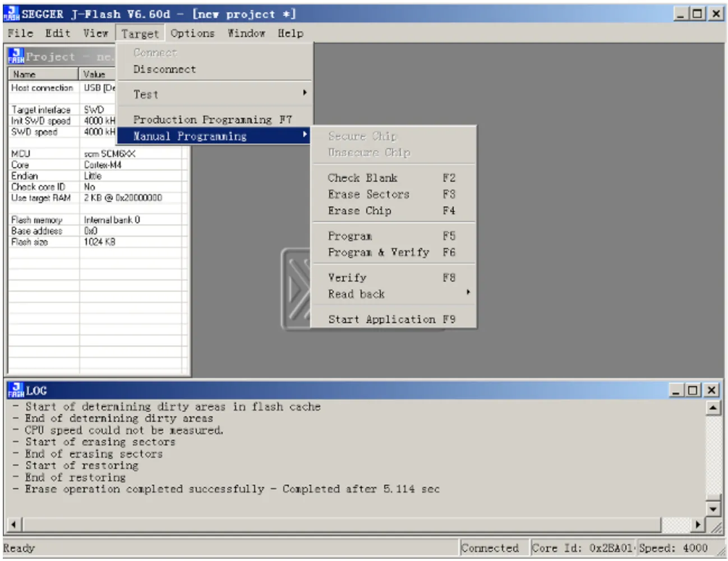Click the J-Flash application icon in title bar
The height and width of the screenshot is (561, 728).
[x=11, y=13]
